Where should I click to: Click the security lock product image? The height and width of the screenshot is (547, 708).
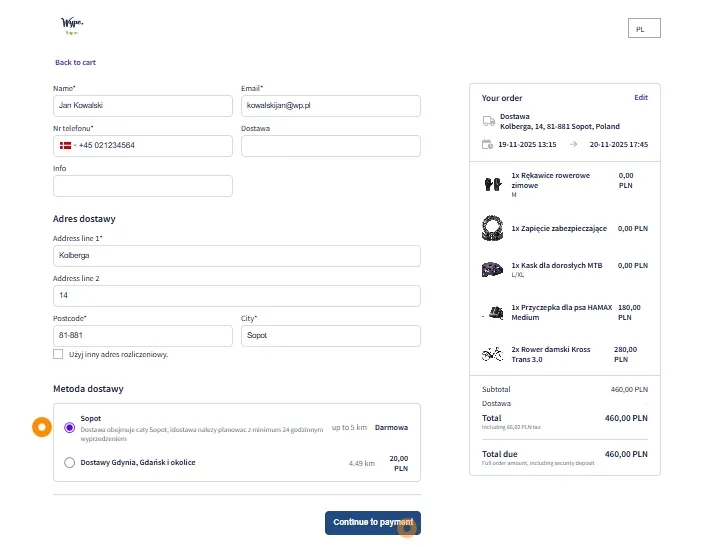tap(491, 228)
